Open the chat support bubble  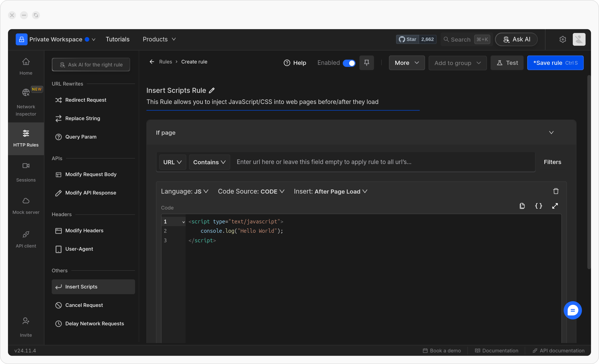tap(572, 310)
